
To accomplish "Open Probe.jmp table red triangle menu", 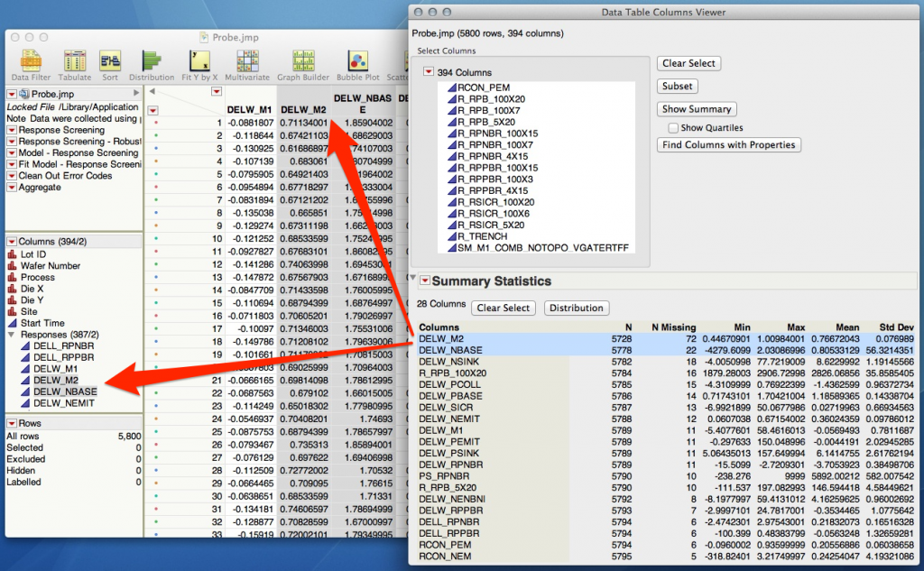I will pyautogui.click(x=11, y=95).
